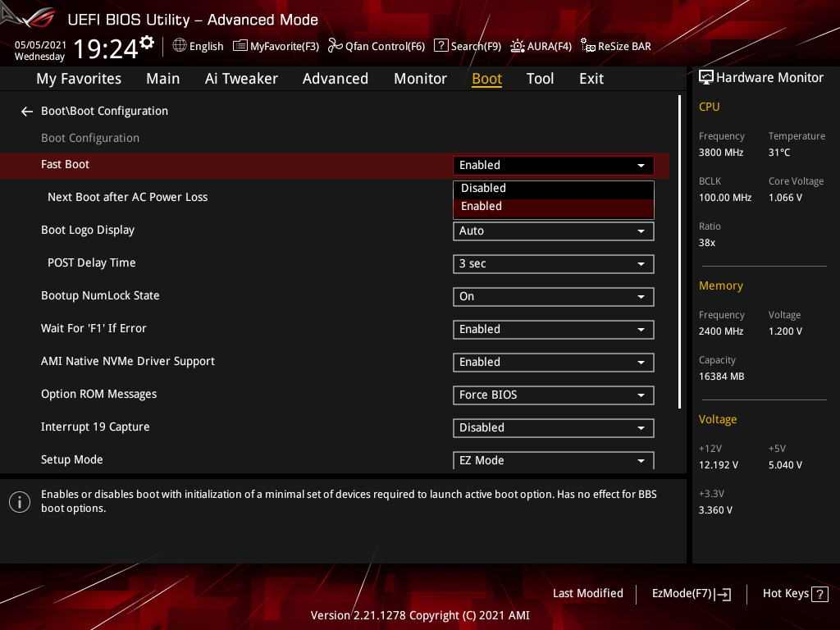Click the BCLK 100.00 MHz value
Viewport: 840px width, 630px height.
pyautogui.click(x=725, y=198)
